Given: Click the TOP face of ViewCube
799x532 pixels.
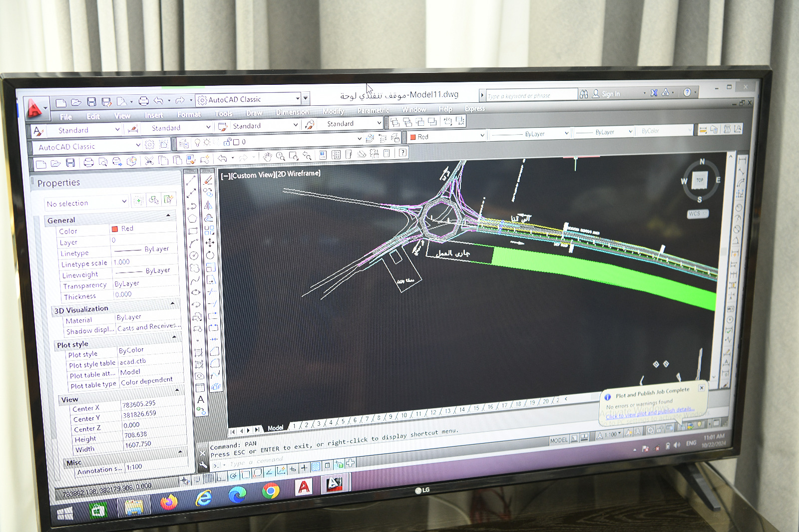Looking at the screenshot, I should point(700,180).
